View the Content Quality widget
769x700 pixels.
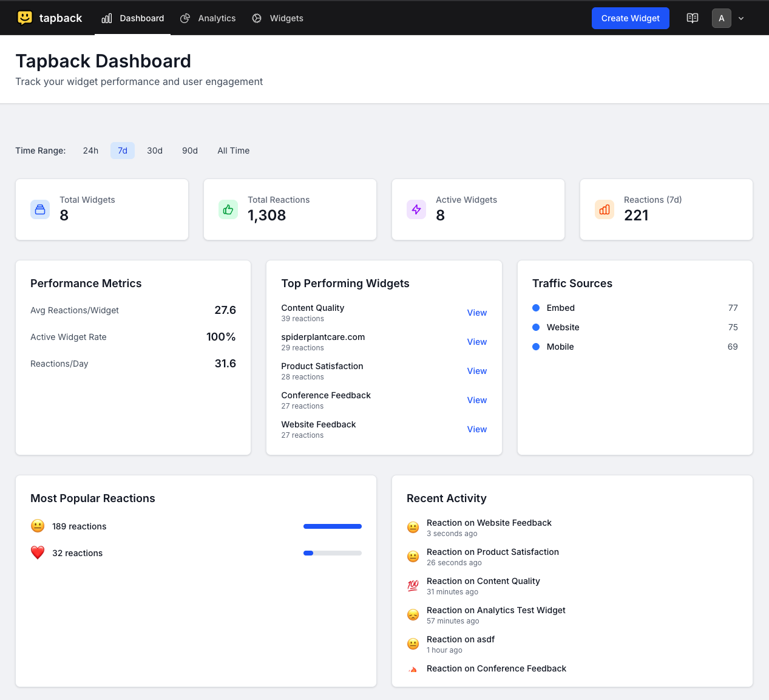point(477,313)
